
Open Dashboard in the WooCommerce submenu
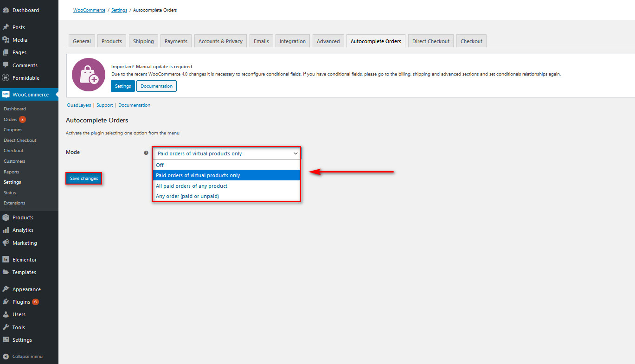pos(15,109)
